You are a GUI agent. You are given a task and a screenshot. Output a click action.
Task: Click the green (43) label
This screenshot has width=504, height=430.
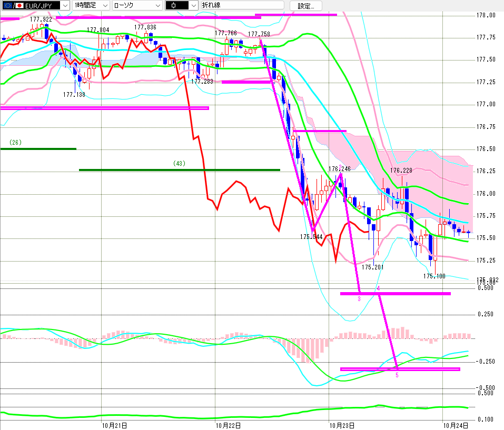180,164
